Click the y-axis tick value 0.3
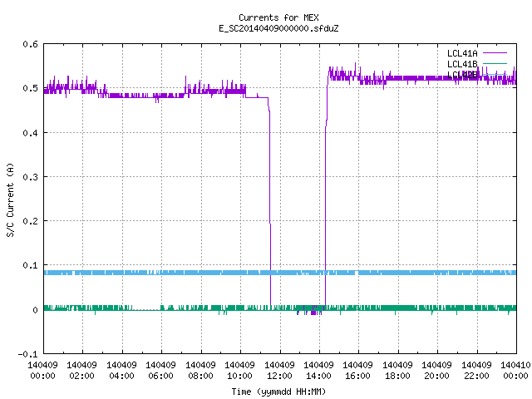The image size is (532, 399). click(30, 177)
